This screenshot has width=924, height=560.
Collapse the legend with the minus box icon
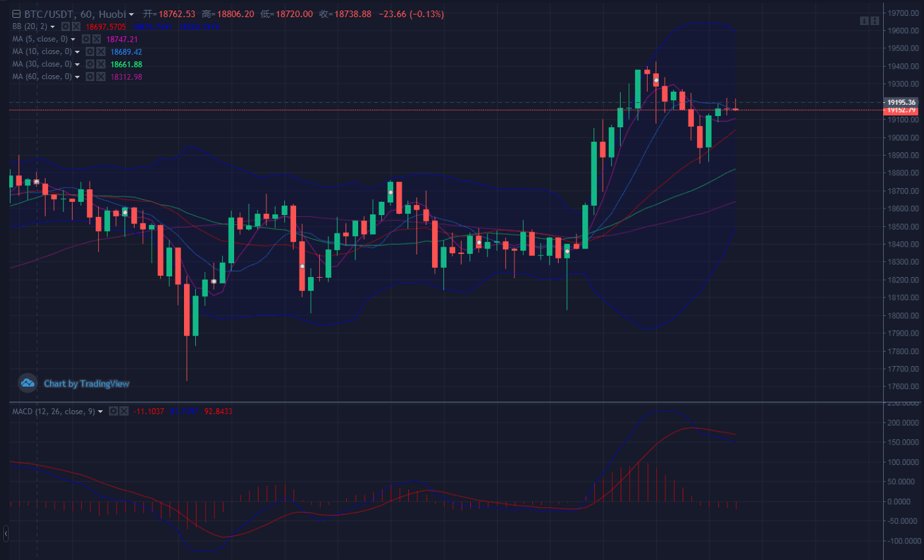(x=16, y=14)
